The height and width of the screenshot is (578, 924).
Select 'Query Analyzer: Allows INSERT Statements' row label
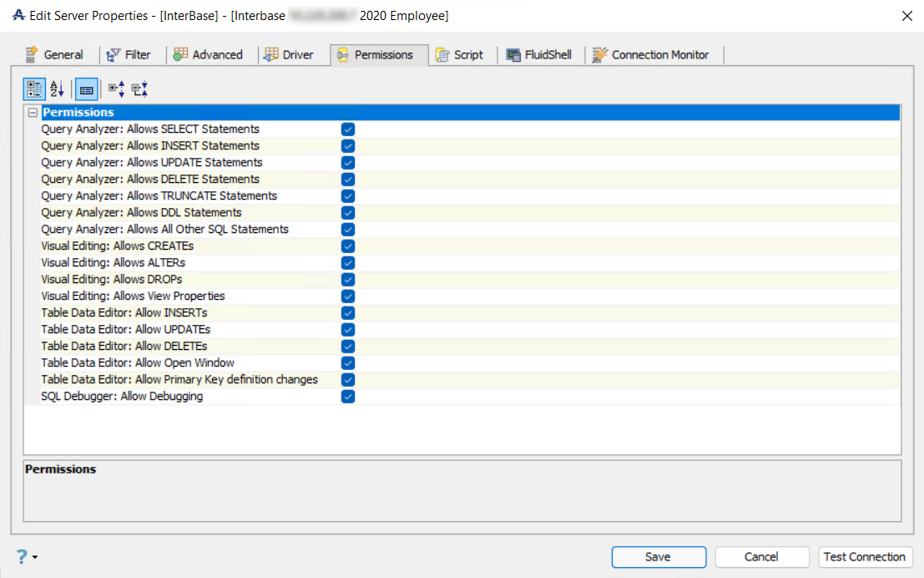(x=150, y=145)
